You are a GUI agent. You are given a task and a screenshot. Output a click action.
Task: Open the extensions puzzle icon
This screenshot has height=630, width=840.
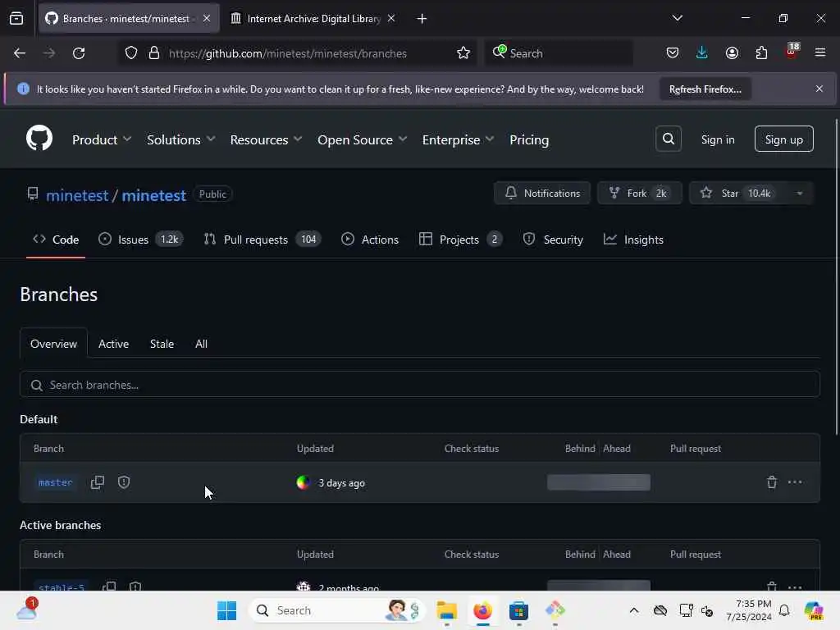pos(761,53)
